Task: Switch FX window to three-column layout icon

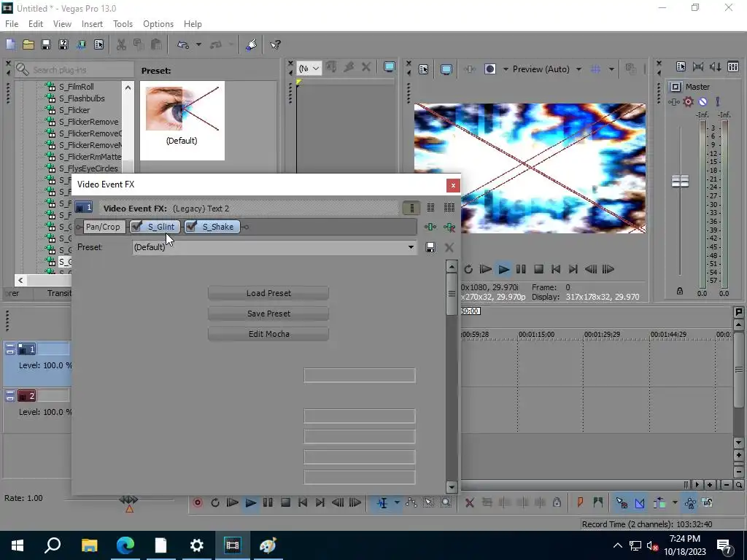Action: [449, 208]
